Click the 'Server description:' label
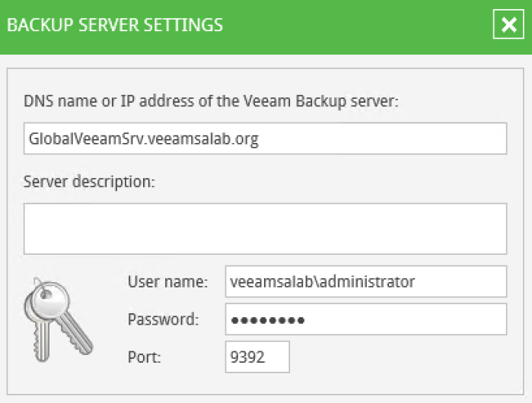 [x=89, y=182]
